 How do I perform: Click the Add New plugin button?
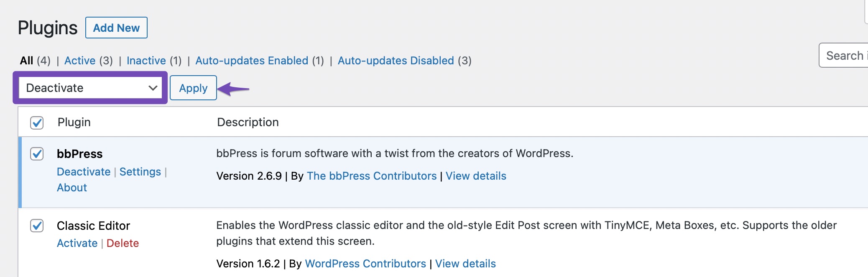point(116,28)
